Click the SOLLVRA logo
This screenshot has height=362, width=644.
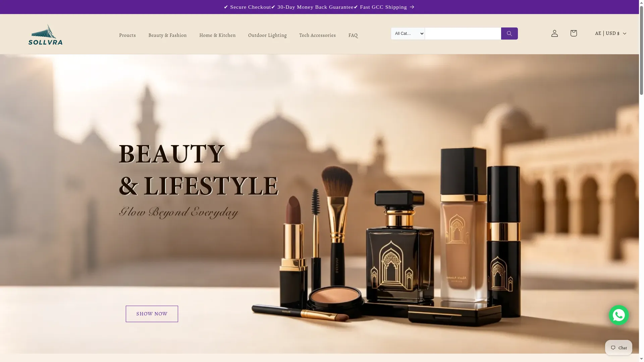[45, 34]
